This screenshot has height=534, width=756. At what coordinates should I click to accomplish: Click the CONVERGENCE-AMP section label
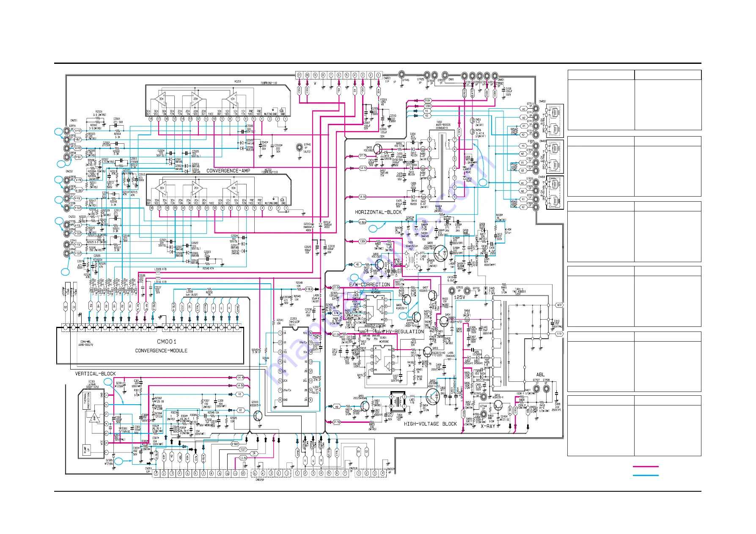(x=228, y=171)
